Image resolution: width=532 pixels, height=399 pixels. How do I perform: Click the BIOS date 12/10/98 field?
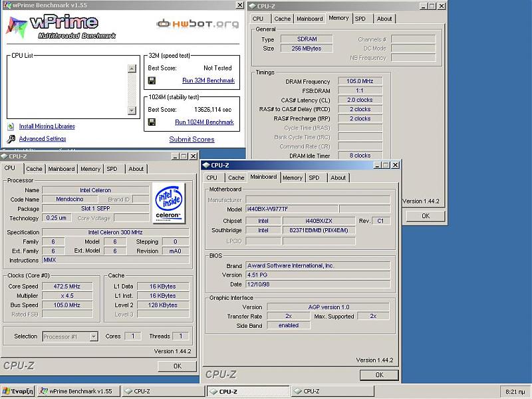[318, 285]
